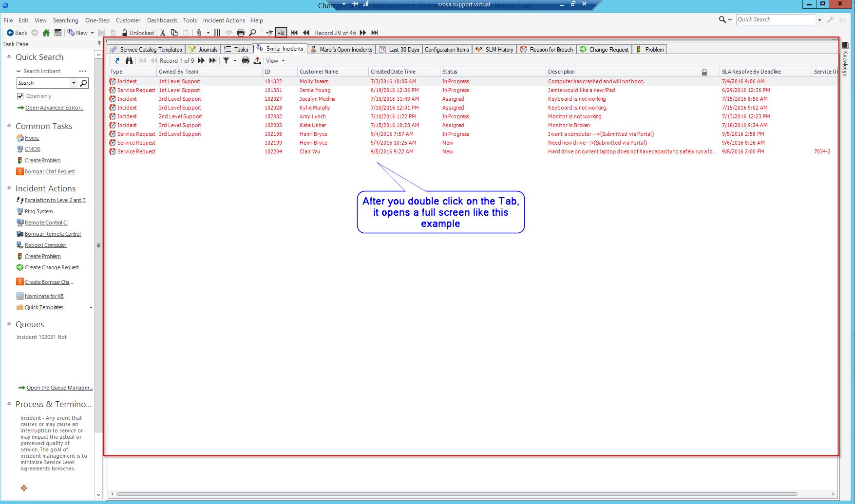Screen dimensions: 855x504
Task: Click the green Home icon in toolbar
Action: point(46,33)
